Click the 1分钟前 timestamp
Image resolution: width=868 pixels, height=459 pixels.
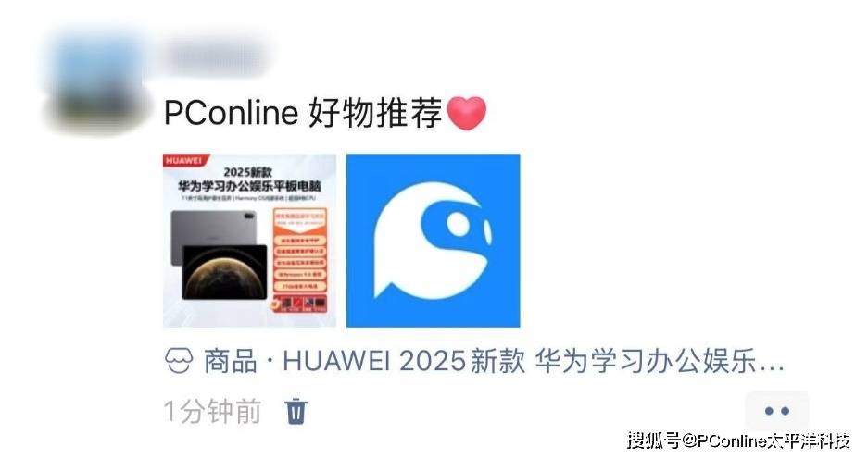(212, 412)
